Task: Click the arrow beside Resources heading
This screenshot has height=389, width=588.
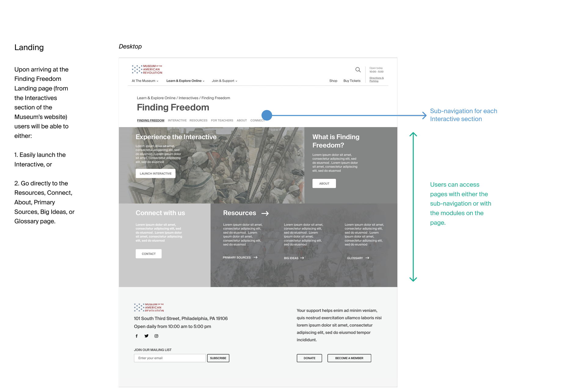Action: (265, 214)
